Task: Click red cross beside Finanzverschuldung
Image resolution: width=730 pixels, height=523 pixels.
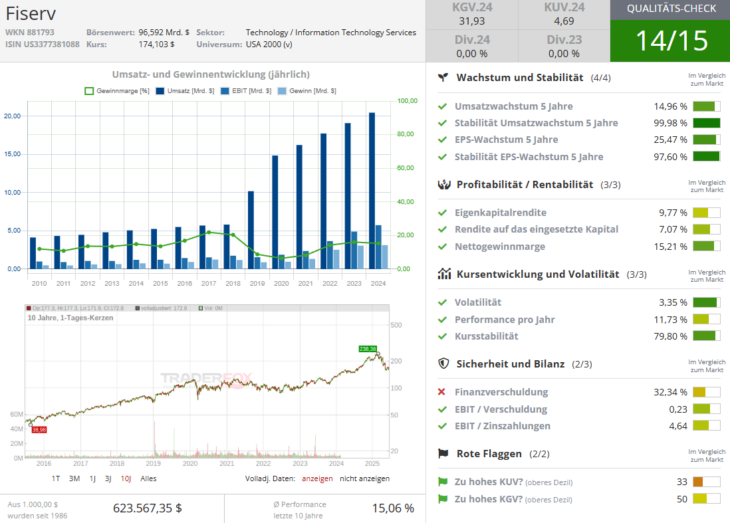Action: pos(442,392)
